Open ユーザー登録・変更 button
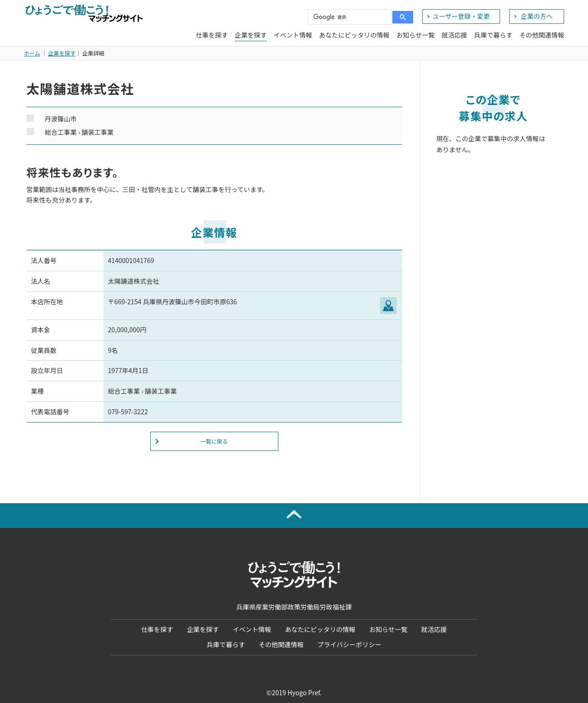The image size is (588, 703). (x=461, y=16)
